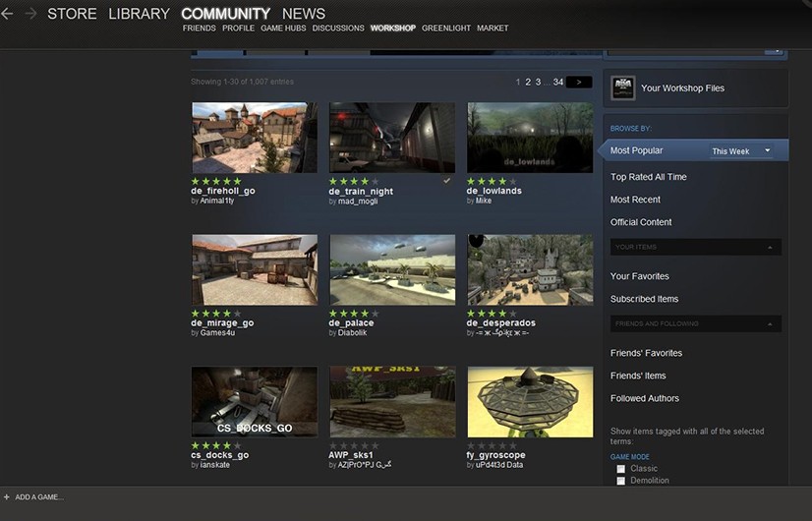The image size is (812, 521).
Task: Click the star rating for cs_docks_go
Action: [x=216, y=446]
